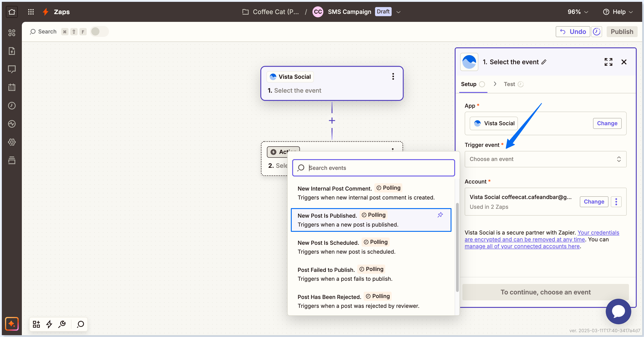
Task: Open the Vista Social step three-dot menu
Action: [393, 77]
